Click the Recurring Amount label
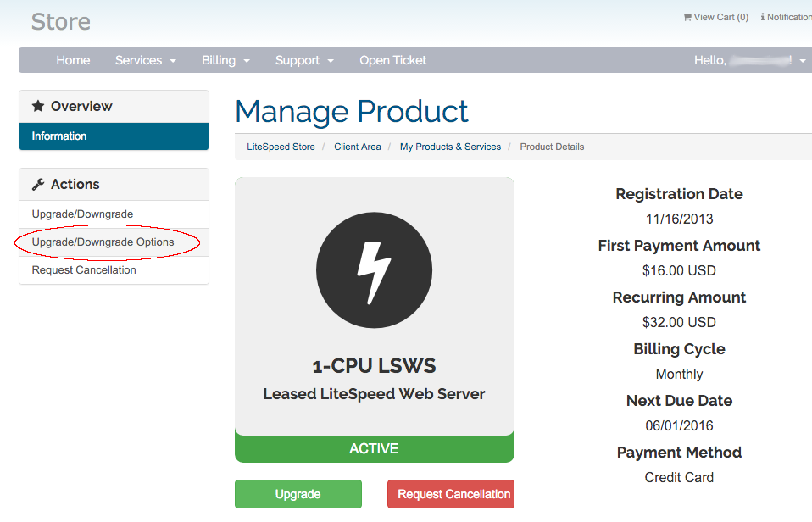 point(680,297)
